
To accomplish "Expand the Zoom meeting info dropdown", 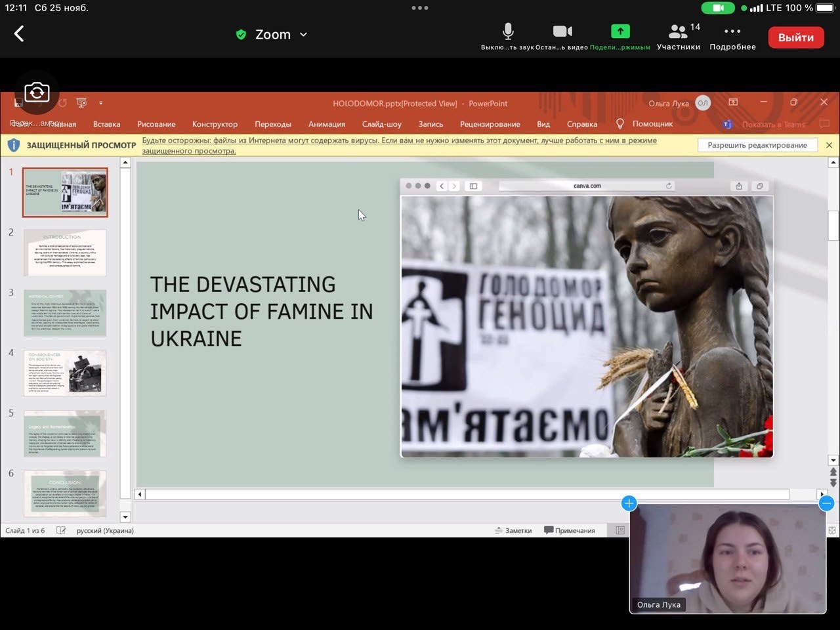I will click(303, 35).
